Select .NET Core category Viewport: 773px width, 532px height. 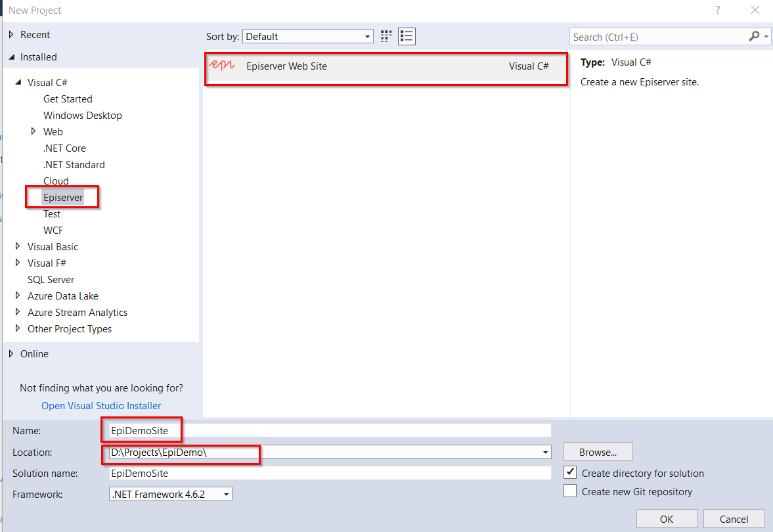click(x=64, y=148)
